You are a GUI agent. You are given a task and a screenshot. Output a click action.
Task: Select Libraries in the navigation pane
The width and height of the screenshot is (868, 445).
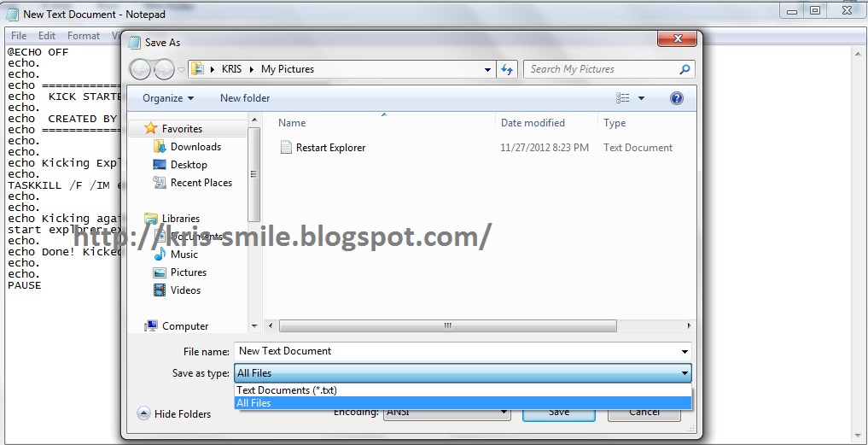180,219
